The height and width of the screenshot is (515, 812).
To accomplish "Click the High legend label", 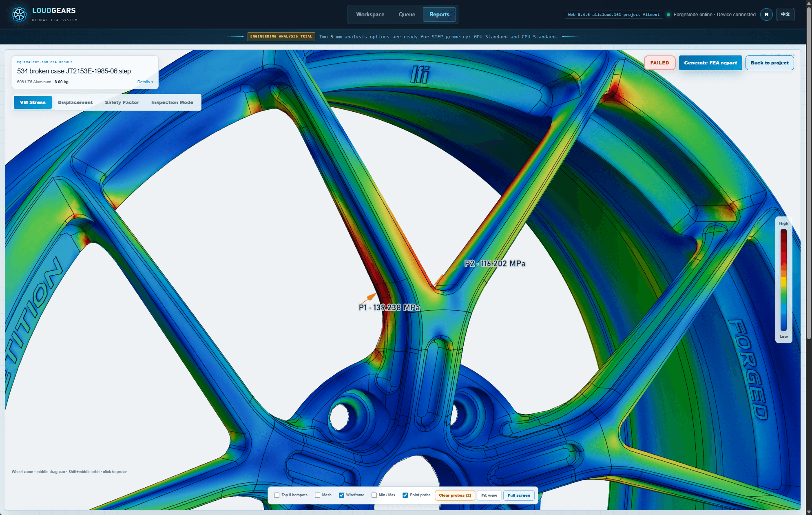I will (783, 223).
